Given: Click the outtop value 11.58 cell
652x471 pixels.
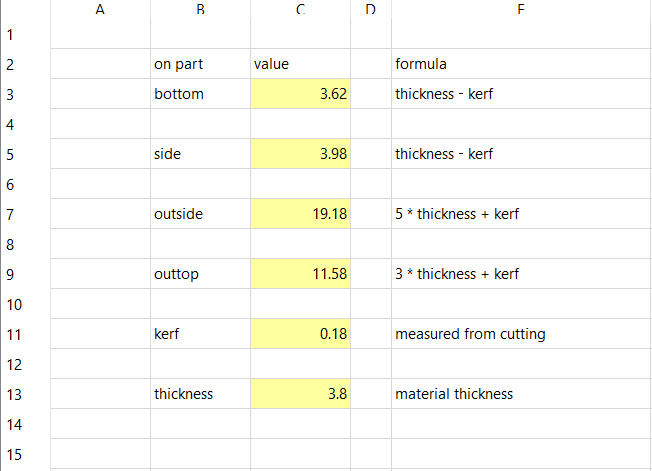Looking at the screenshot, I should (300, 274).
